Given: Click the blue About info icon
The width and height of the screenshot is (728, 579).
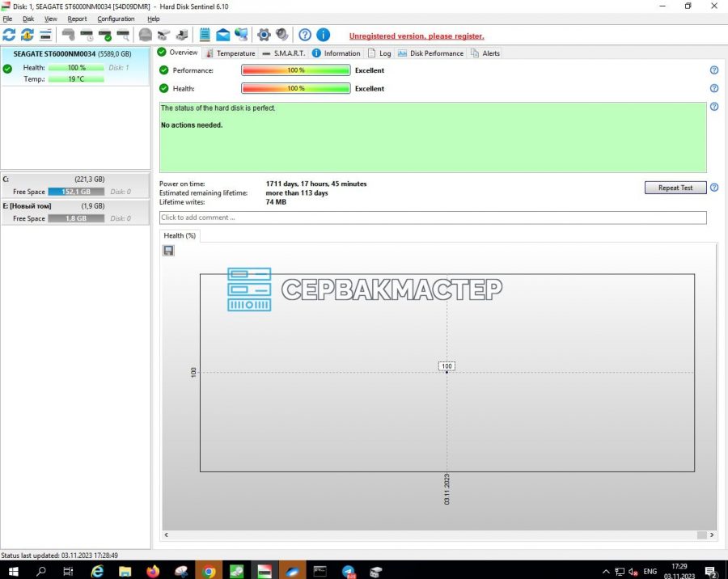Looking at the screenshot, I should pos(323,35).
